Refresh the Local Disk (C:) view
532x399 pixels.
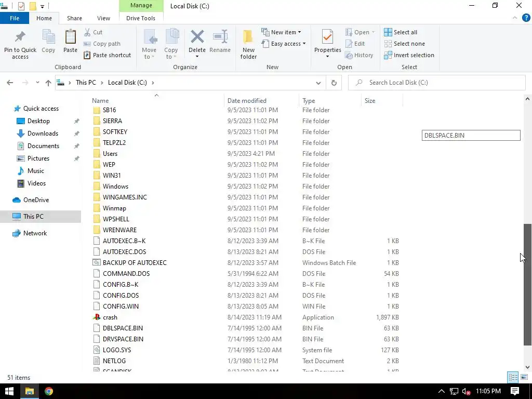pos(334,83)
